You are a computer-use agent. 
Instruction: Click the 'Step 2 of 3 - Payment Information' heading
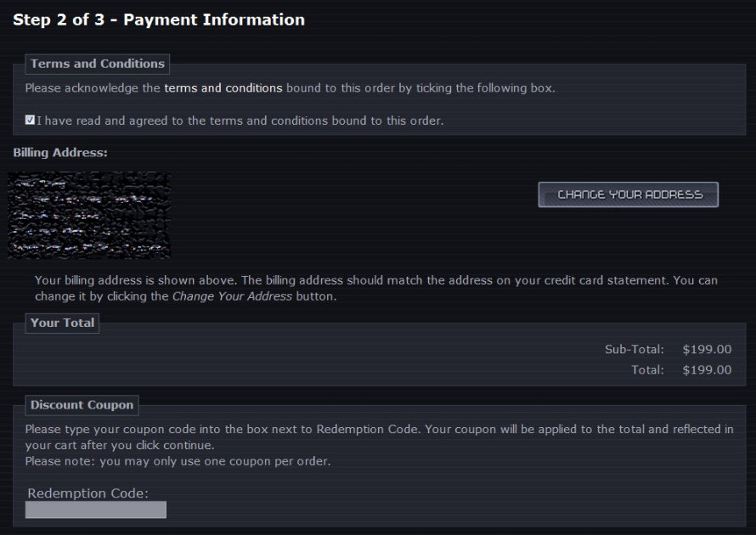[x=159, y=20]
